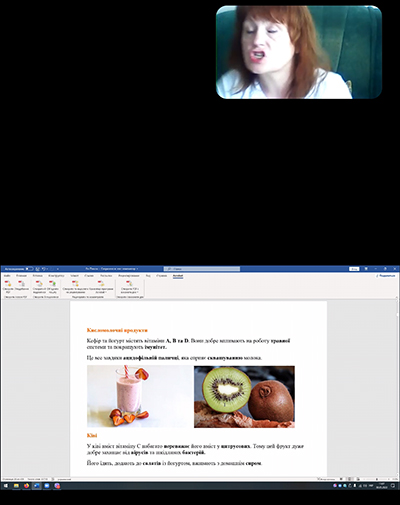Click the Undo arrow in quick access toolbar
The width and height of the screenshot is (400, 505).
point(44,269)
